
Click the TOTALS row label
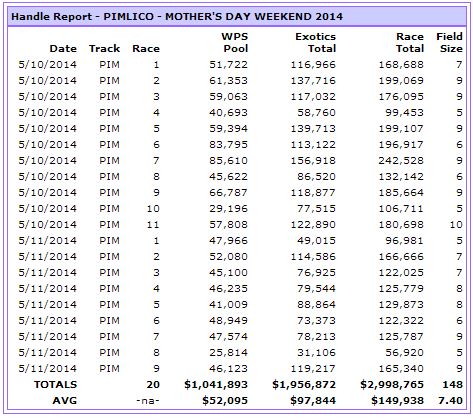[55, 385]
